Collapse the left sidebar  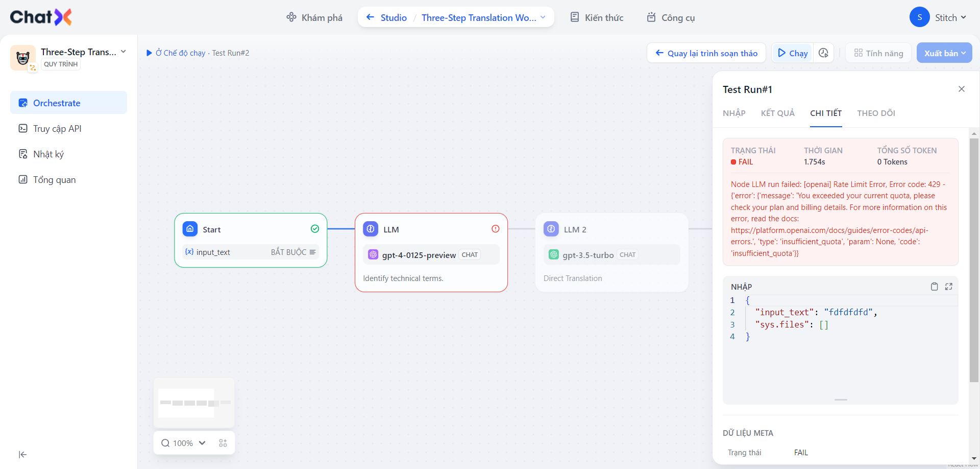click(22, 455)
